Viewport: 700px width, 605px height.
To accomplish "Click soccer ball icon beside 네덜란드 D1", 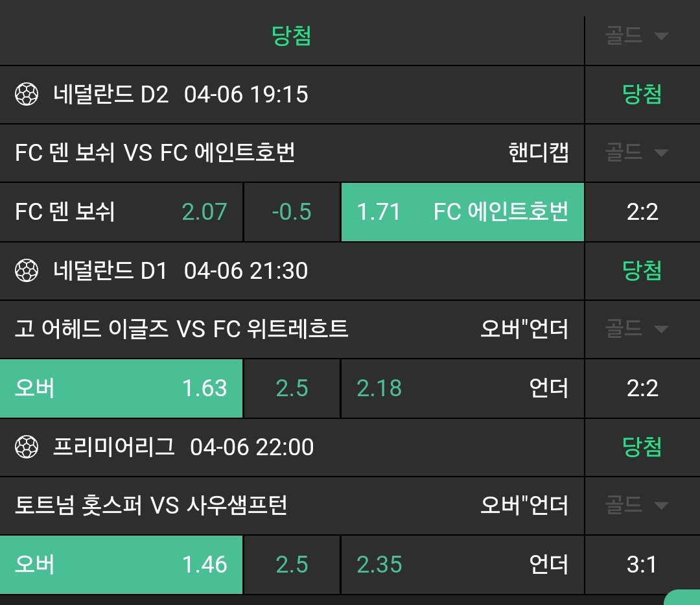I will click(27, 270).
